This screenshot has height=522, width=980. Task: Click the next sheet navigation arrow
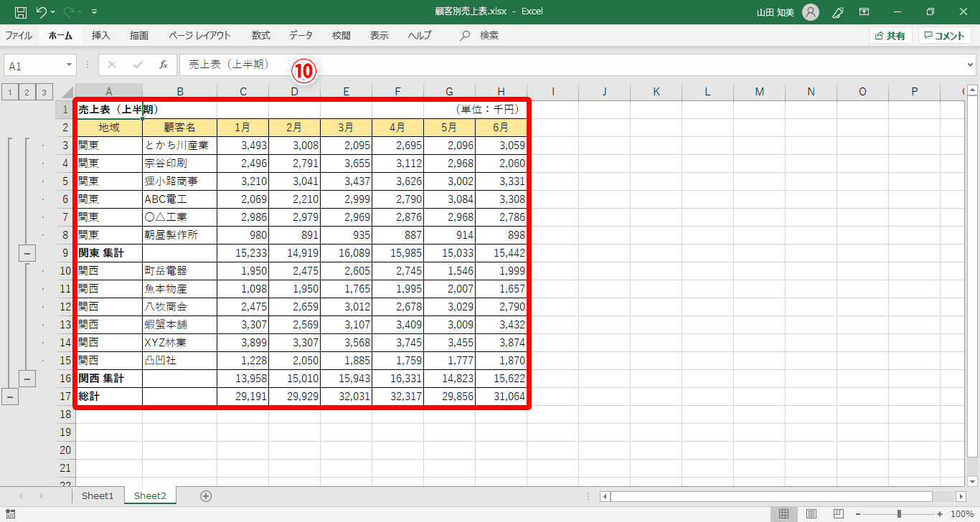[42, 496]
